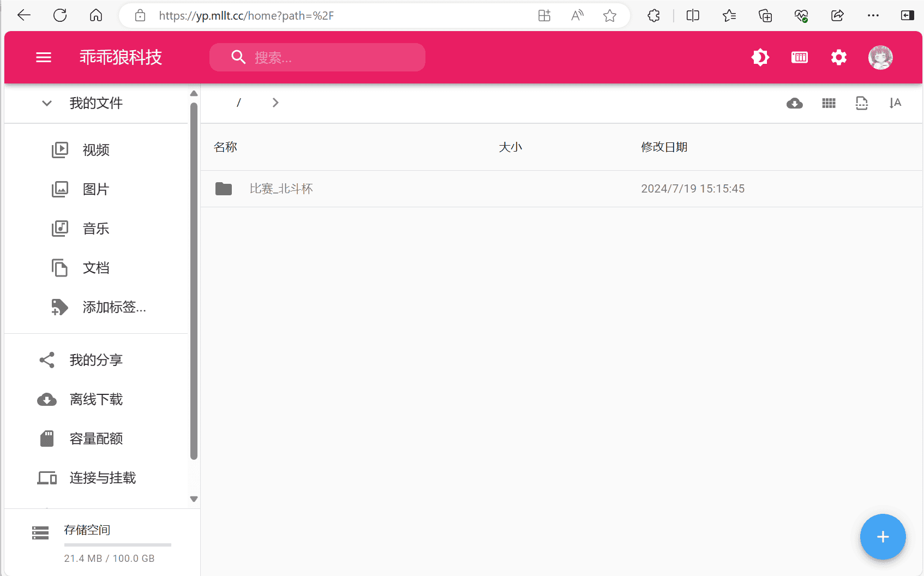The width and height of the screenshot is (924, 576).
Task: Open the remote download cloud icon in toolbar
Action: 794,103
